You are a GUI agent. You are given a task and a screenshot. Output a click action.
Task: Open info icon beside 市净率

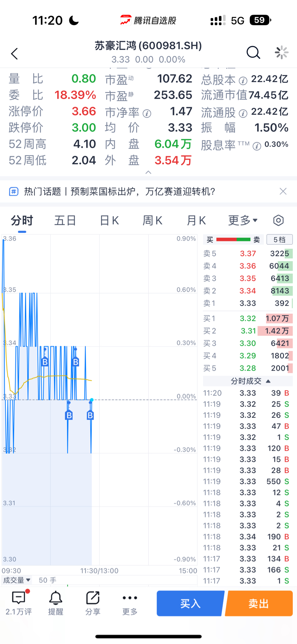pyautogui.click(x=147, y=113)
